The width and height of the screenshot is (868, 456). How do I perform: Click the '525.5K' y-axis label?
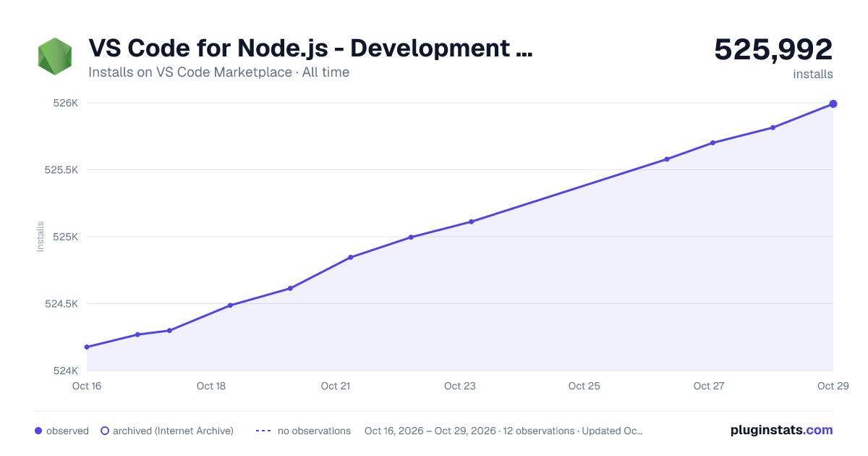[61, 170]
